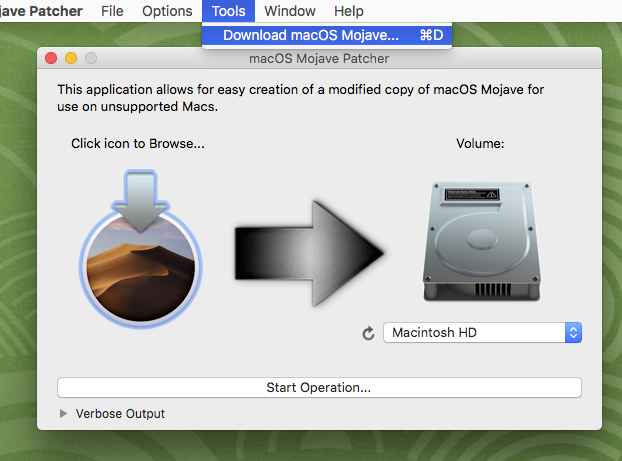Click the Start Operation button
Image resolution: width=622 pixels, height=461 pixels.
(x=319, y=387)
